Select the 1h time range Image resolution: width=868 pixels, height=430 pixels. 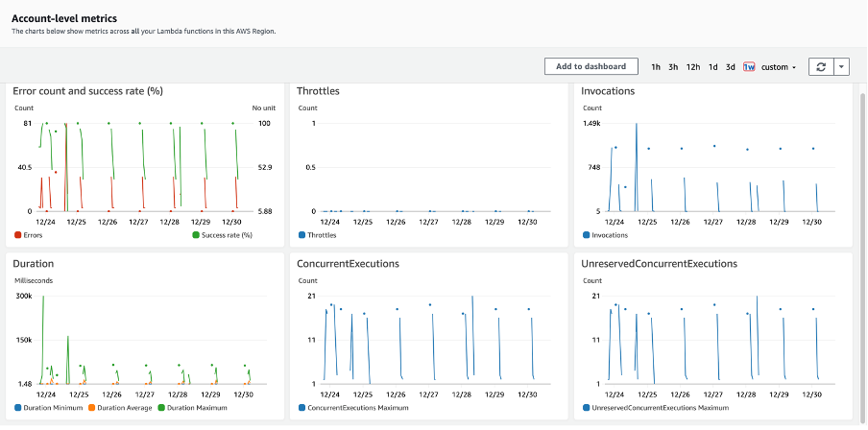point(656,67)
